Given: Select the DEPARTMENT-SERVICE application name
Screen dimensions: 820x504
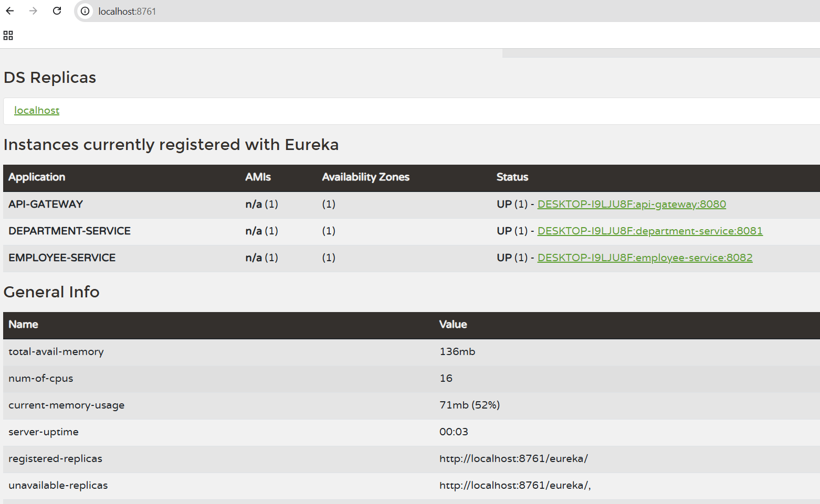Looking at the screenshot, I should click(69, 231).
